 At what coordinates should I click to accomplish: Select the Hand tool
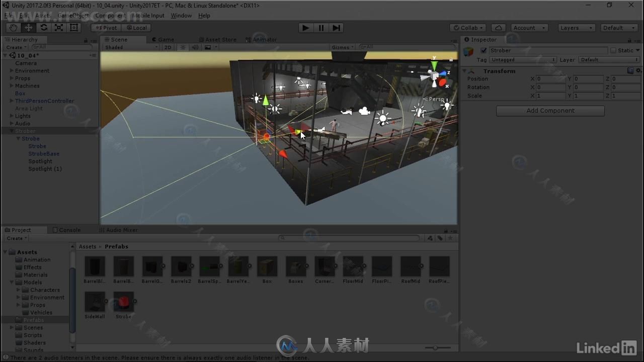[14, 28]
